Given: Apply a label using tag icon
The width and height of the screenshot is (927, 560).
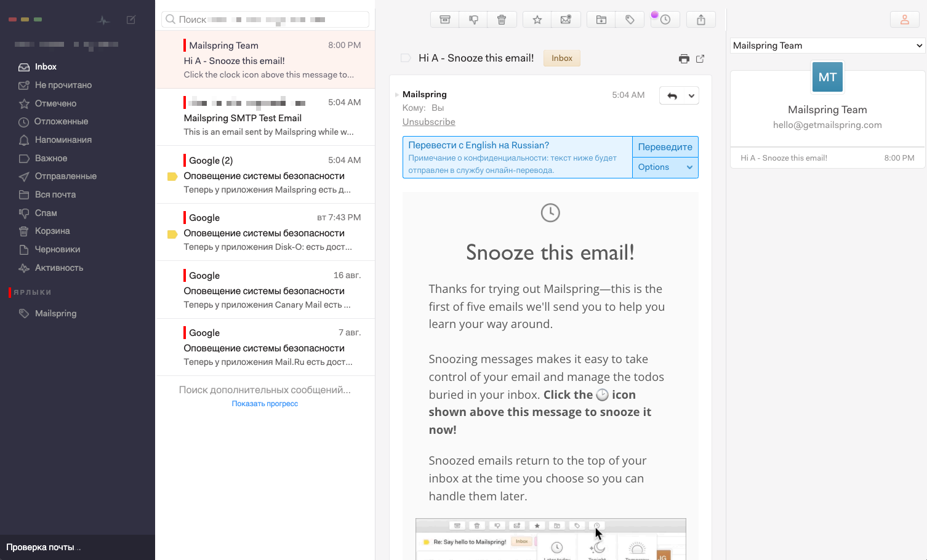Looking at the screenshot, I should [x=630, y=20].
